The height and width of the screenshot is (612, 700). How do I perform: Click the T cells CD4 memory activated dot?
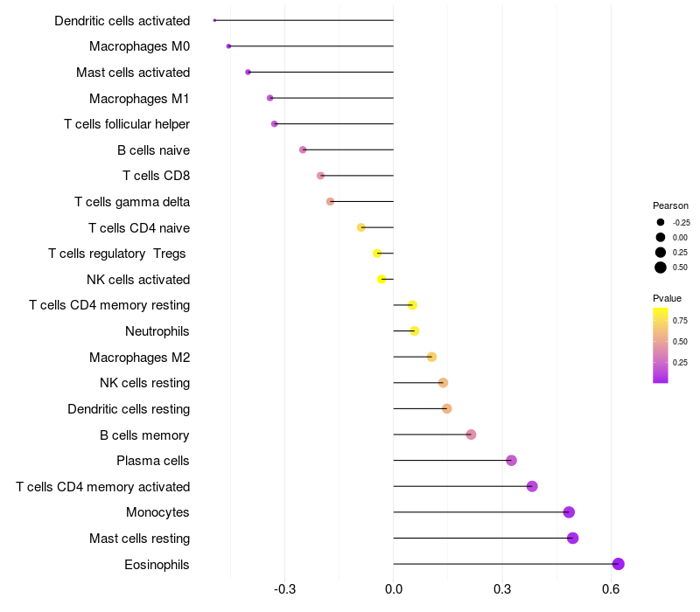point(532,486)
